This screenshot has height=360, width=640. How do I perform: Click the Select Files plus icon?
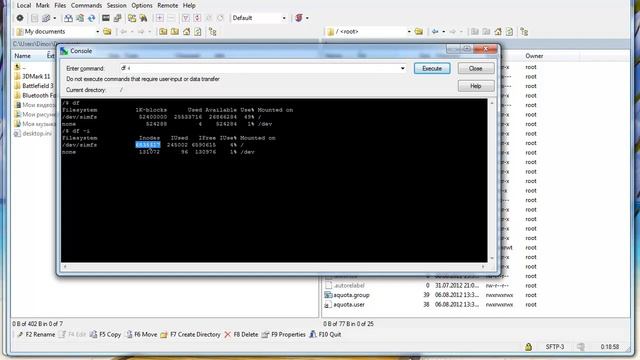click(x=160, y=18)
